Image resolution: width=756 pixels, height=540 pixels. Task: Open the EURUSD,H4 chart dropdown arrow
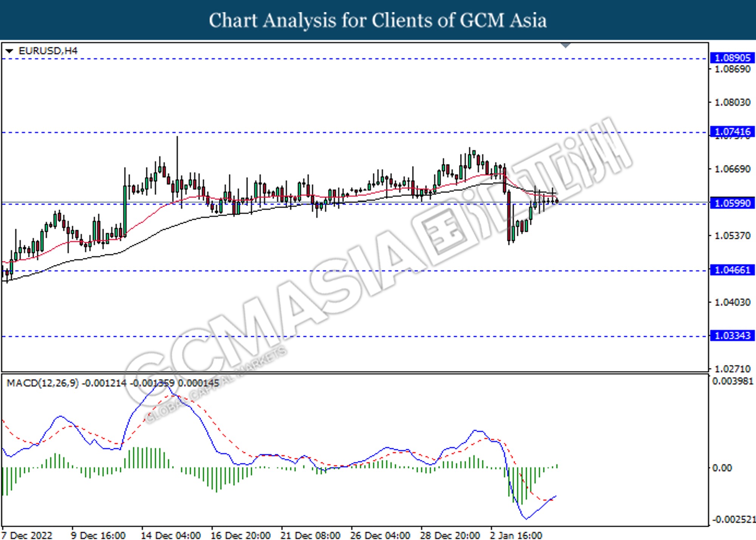9,51
